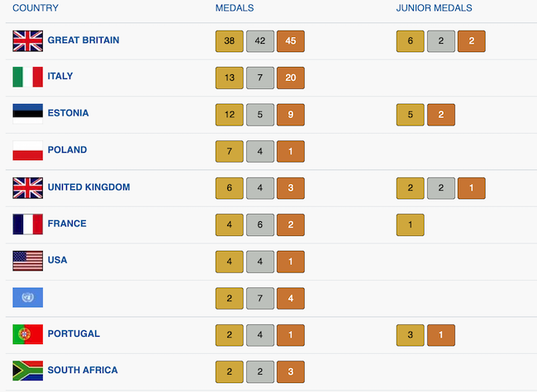Open the United Kingdom country link

click(88, 187)
